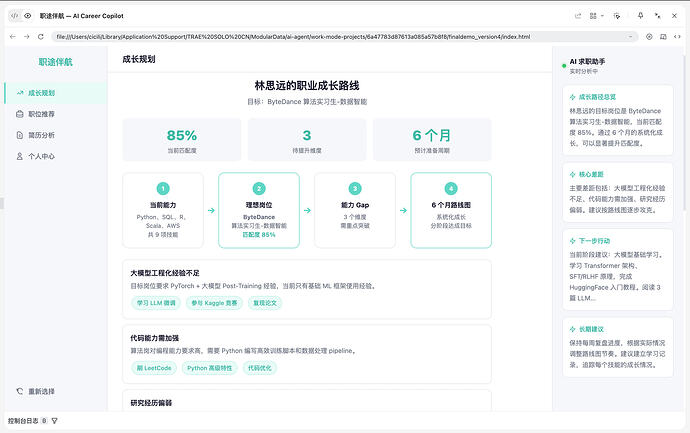Click the 刷 LeetCode tag
The image size is (690, 433).
(x=154, y=368)
